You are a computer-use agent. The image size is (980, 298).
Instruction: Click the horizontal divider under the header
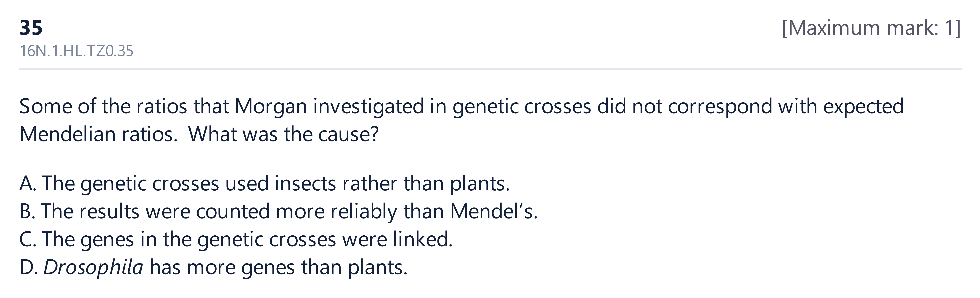pyautogui.click(x=490, y=69)
